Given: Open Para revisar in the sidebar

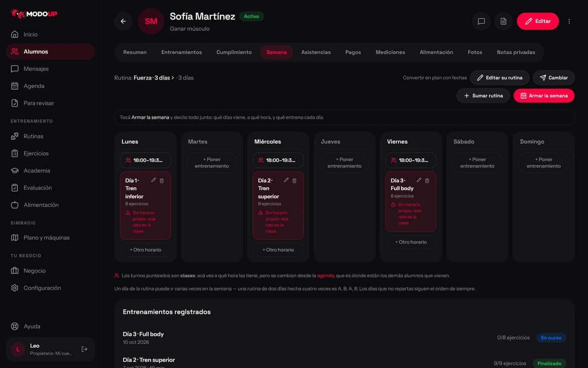Looking at the screenshot, I should [x=51, y=103].
